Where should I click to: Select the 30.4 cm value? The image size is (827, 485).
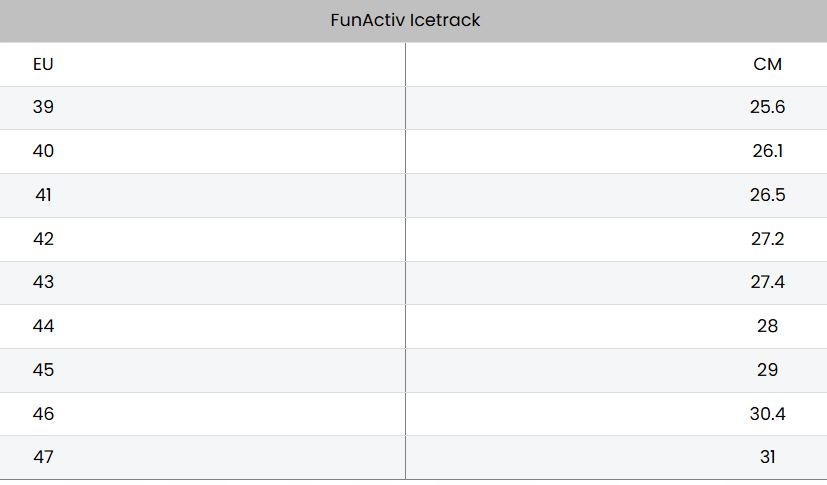(x=767, y=414)
